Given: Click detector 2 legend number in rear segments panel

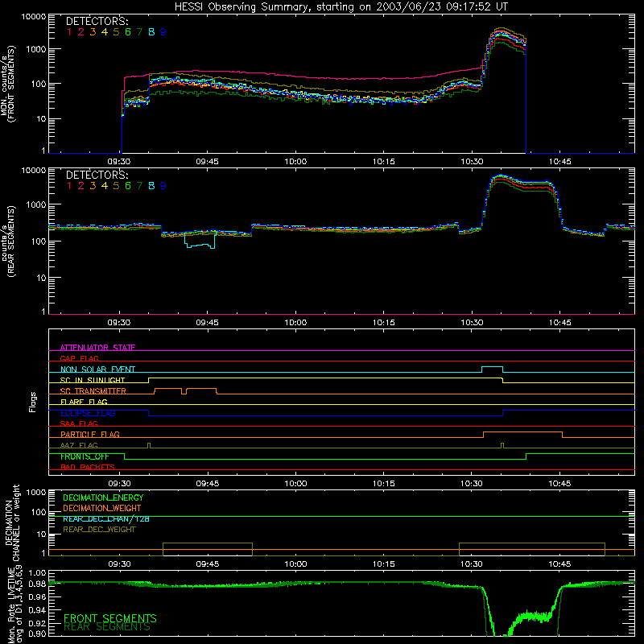Looking at the screenshot, I should click(x=81, y=186).
